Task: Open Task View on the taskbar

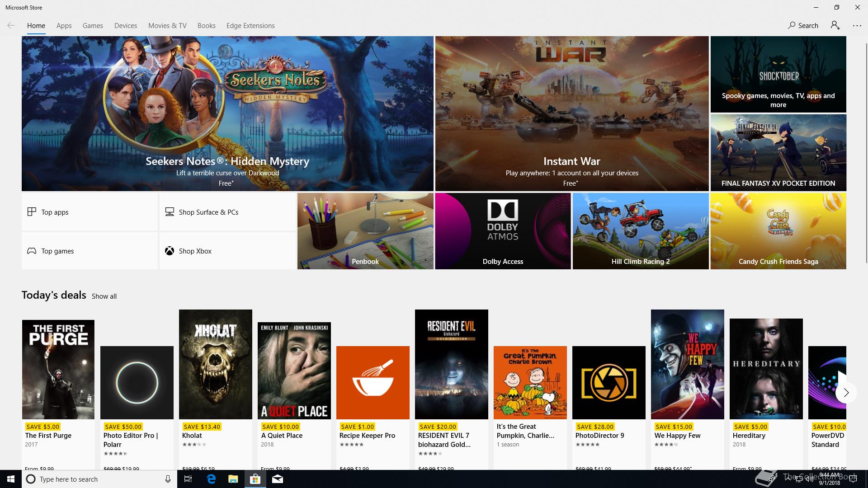Action: [189, 479]
